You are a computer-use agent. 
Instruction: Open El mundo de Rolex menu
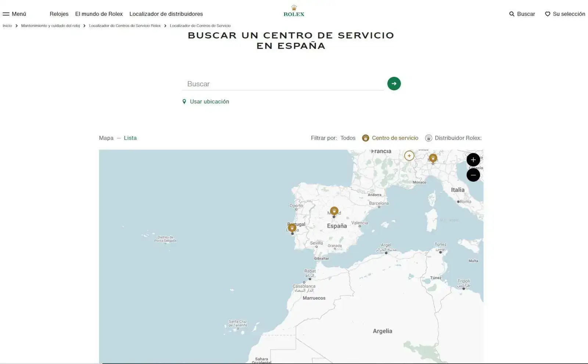[99, 14]
